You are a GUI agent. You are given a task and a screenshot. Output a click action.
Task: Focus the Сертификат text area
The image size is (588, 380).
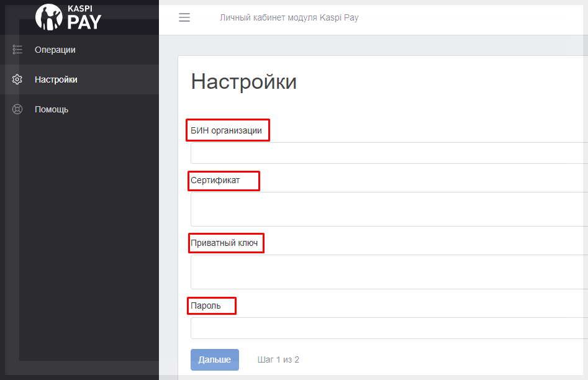pos(389,209)
